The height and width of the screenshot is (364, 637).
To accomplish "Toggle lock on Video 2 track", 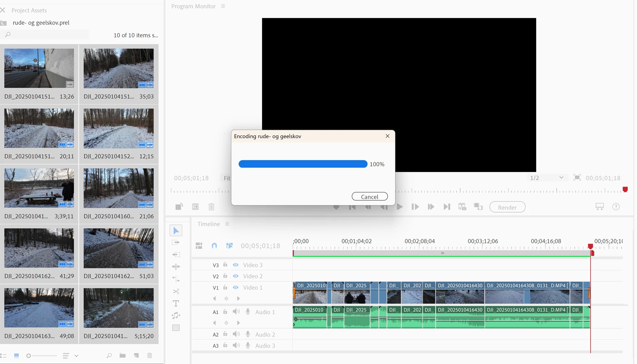I will [225, 276].
